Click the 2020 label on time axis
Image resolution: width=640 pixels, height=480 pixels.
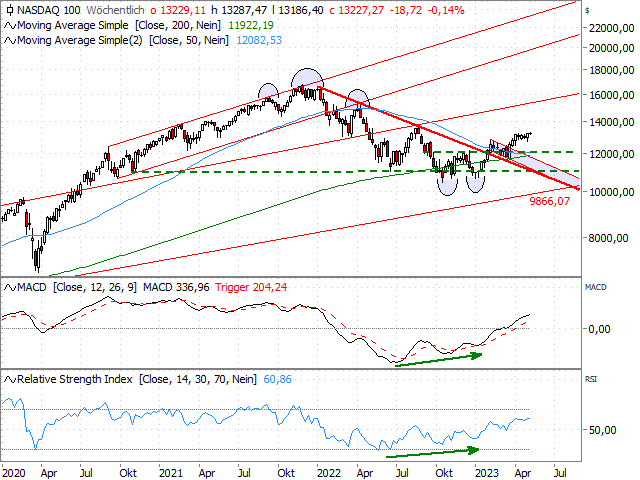click(13, 473)
